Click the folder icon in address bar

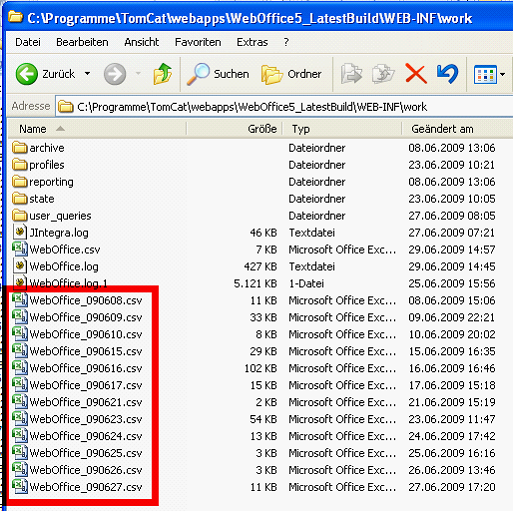(66, 107)
